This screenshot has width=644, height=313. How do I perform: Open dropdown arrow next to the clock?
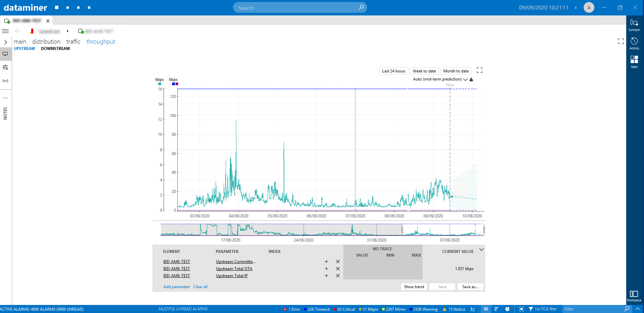pyautogui.click(x=576, y=8)
